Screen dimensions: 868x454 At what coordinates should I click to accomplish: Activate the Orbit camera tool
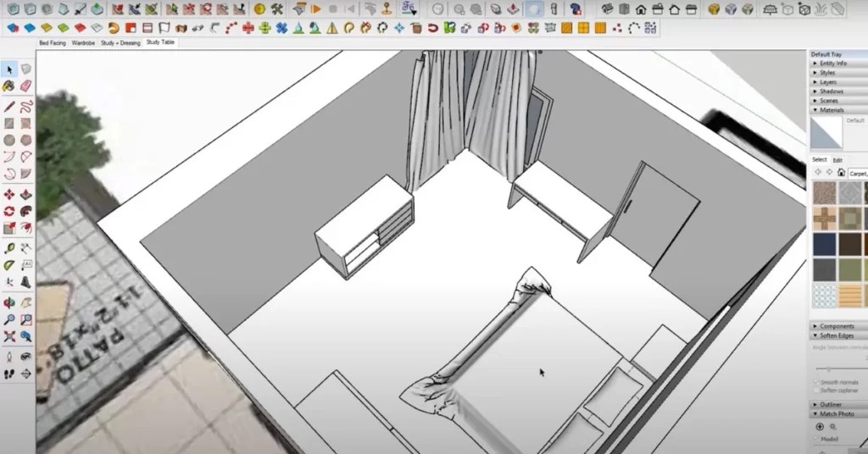[8, 302]
